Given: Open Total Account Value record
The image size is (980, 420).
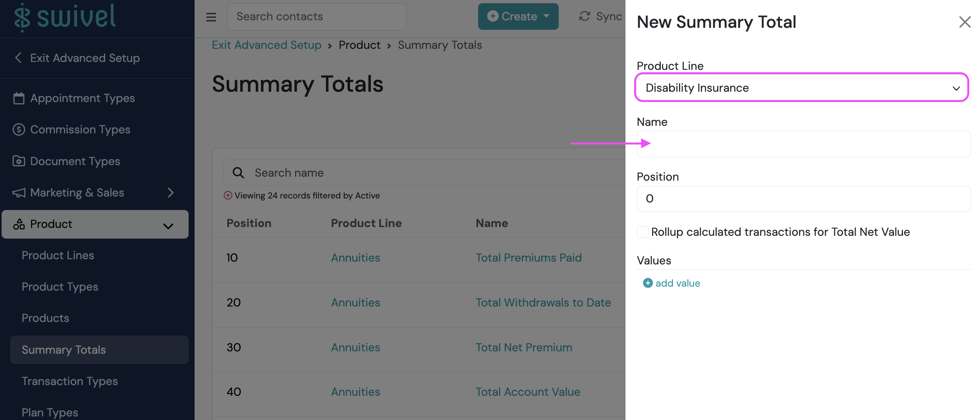Looking at the screenshot, I should pos(528,392).
